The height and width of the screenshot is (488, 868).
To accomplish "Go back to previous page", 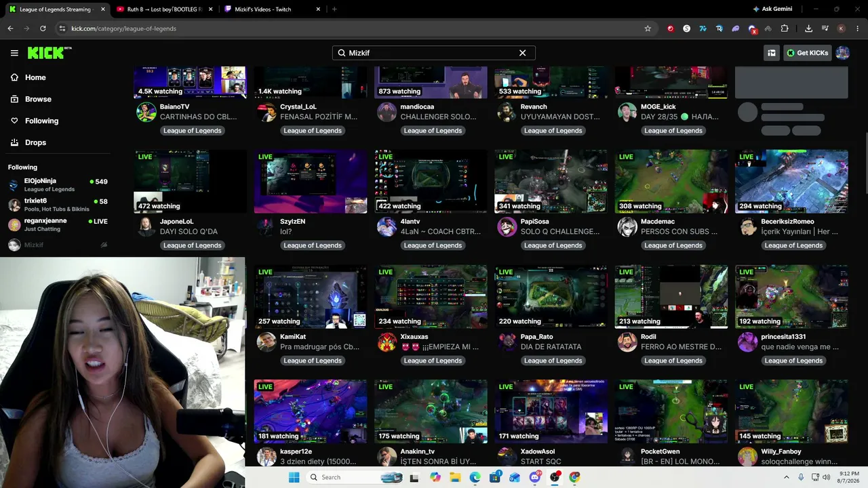I will (x=10, y=28).
